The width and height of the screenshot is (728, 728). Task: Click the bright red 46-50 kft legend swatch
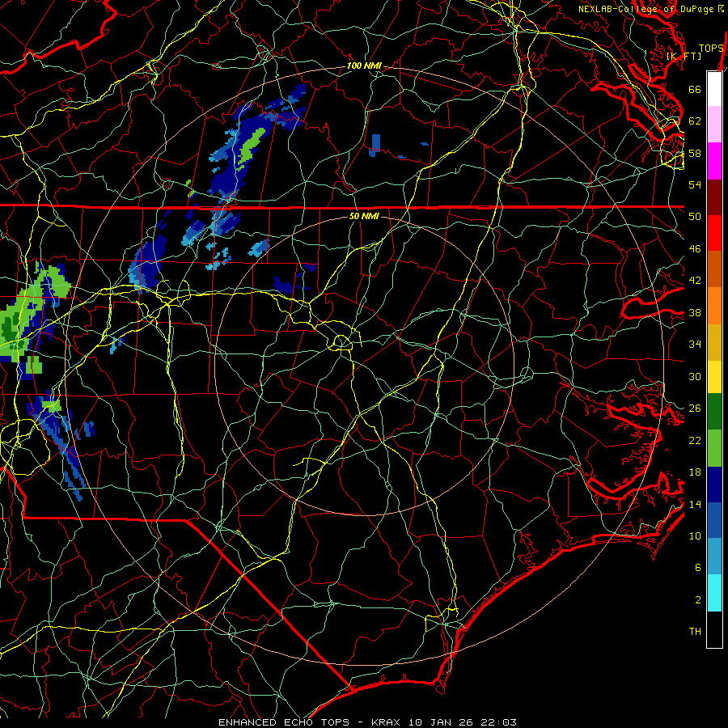click(x=714, y=233)
